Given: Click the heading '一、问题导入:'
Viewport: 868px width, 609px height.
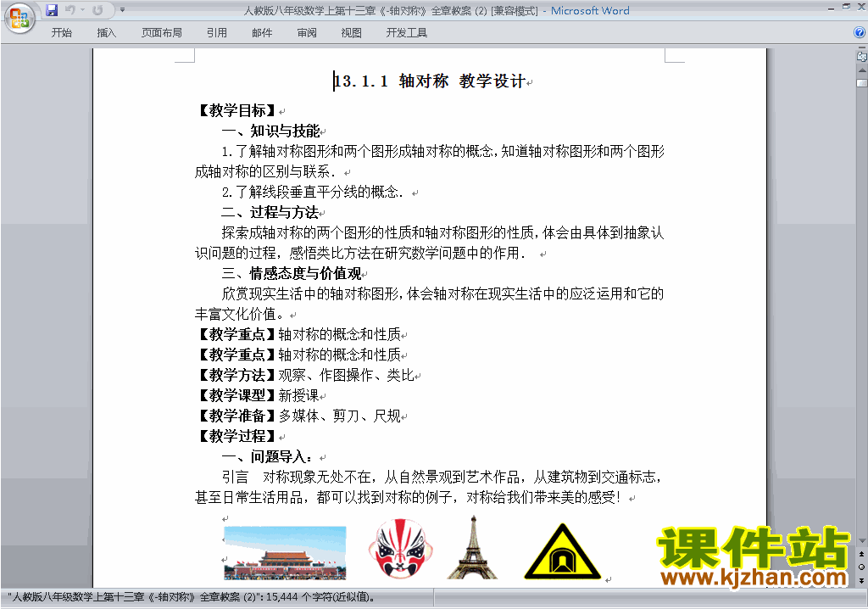Looking at the screenshot, I should tap(267, 456).
